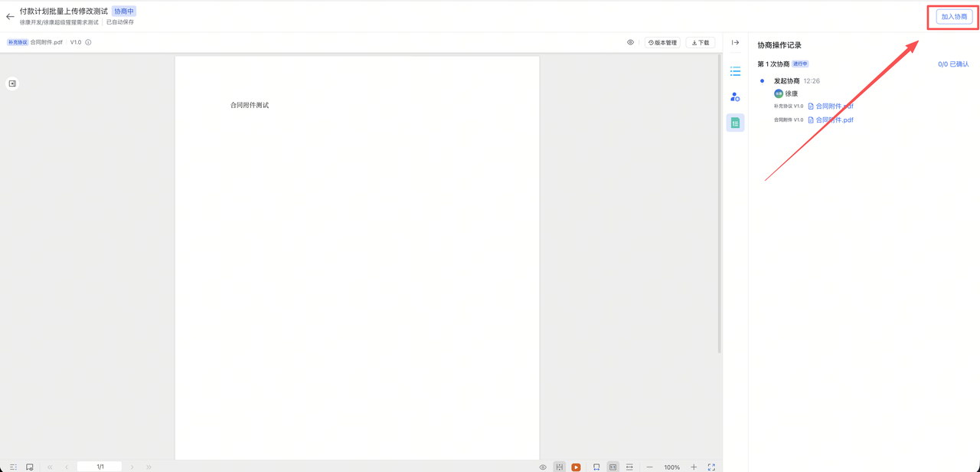Click the page number input field 1/1
This screenshot has width=980, height=472.
click(100, 467)
